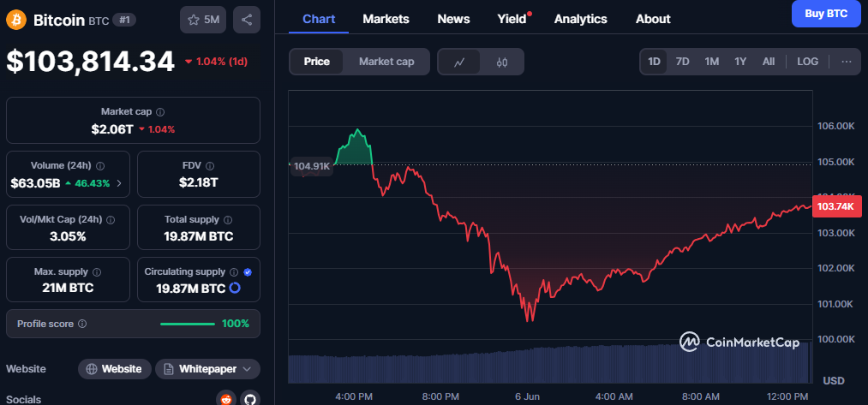The image size is (868, 405).
Task: Open the Website link button
Action: [x=115, y=369]
